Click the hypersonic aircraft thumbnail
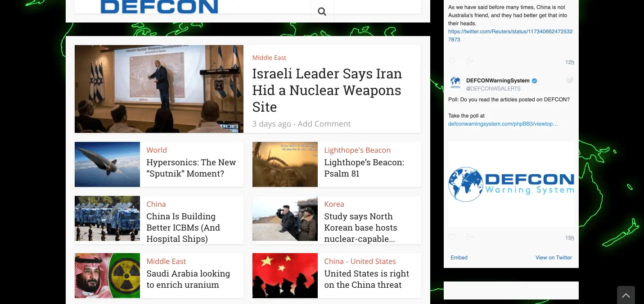644x304 pixels. pyautogui.click(x=107, y=164)
